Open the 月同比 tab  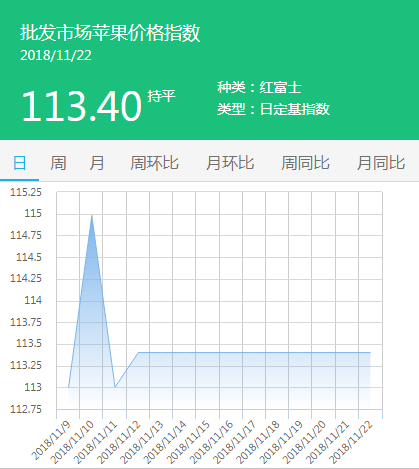[x=381, y=163]
